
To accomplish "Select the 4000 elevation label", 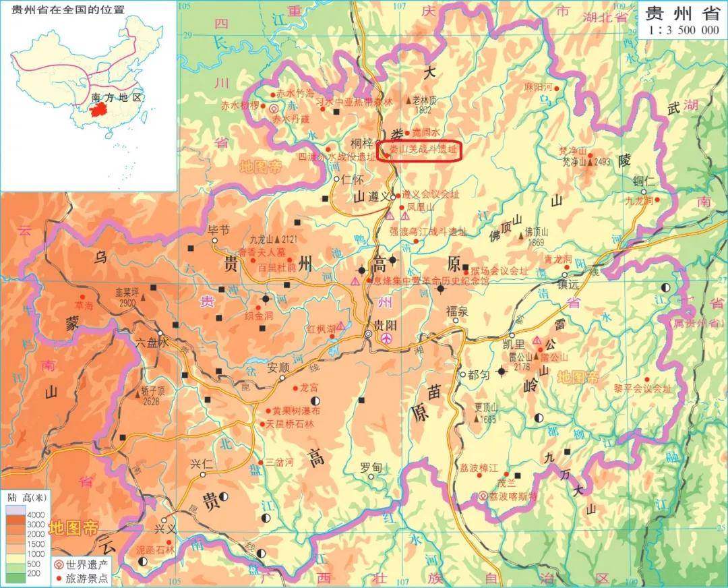I will pyautogui.click(x=36, y=515).
